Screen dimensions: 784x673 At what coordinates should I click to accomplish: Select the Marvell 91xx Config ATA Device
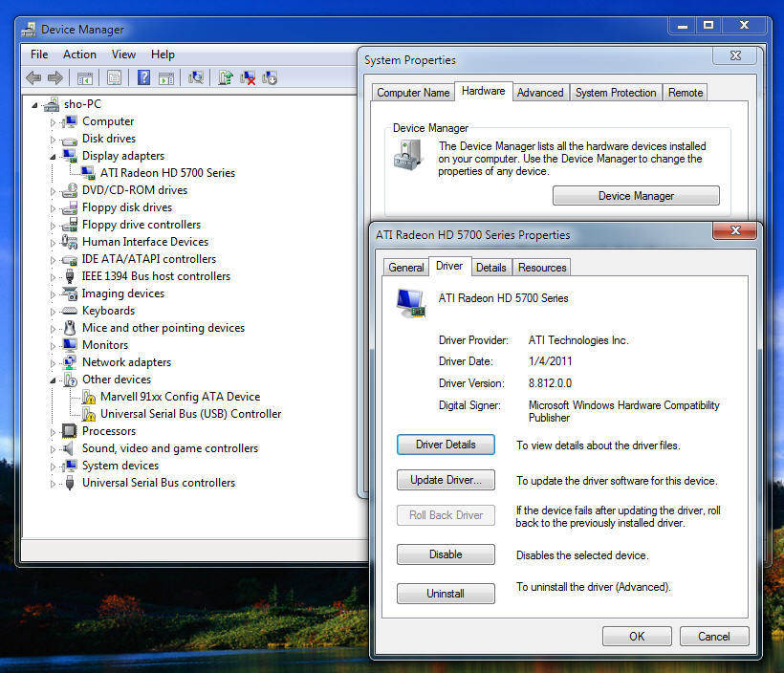pyautogui.click(x=180, y=397)
